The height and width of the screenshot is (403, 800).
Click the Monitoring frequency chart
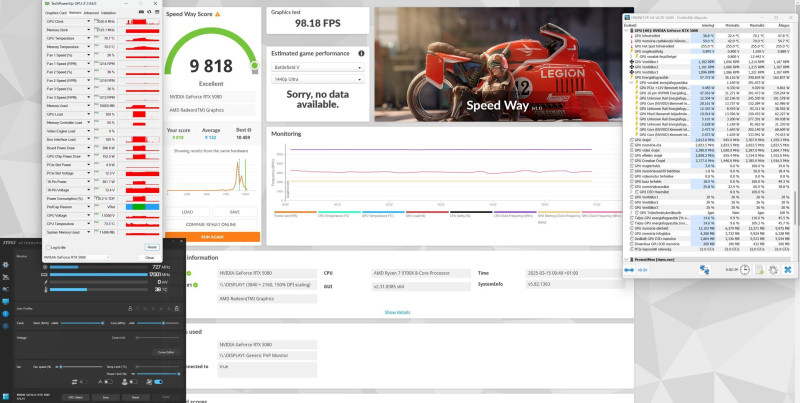pos(439,171)
